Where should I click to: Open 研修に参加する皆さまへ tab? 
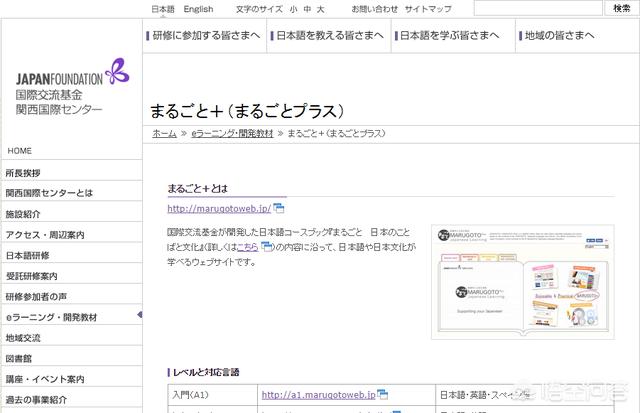pyautogui.click(x=204, y=36)
